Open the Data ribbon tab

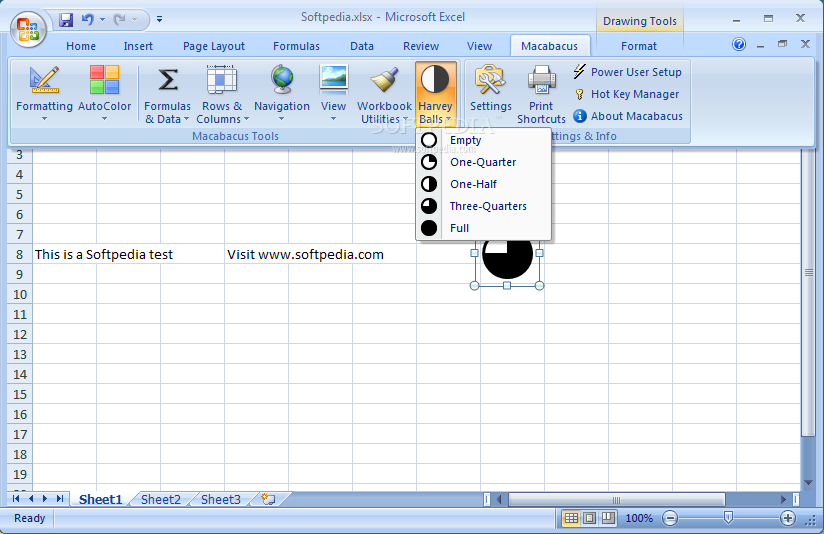click(362, 46)
